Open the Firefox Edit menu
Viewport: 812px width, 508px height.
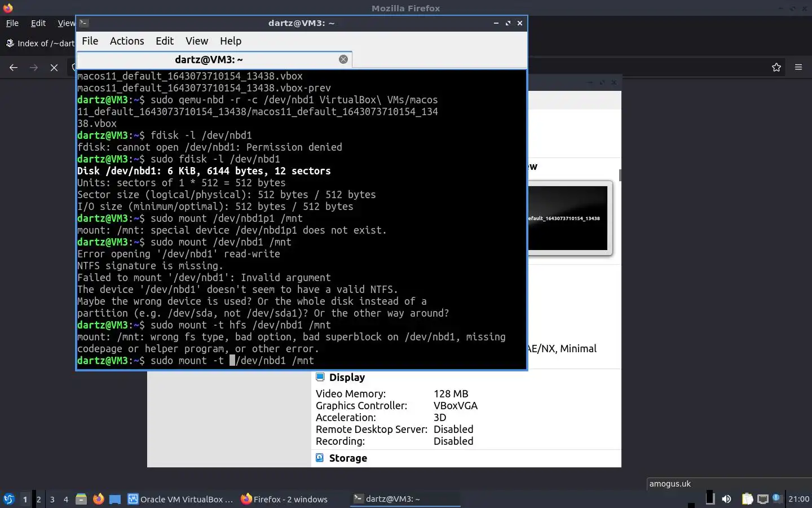click(x=38, y=23)
